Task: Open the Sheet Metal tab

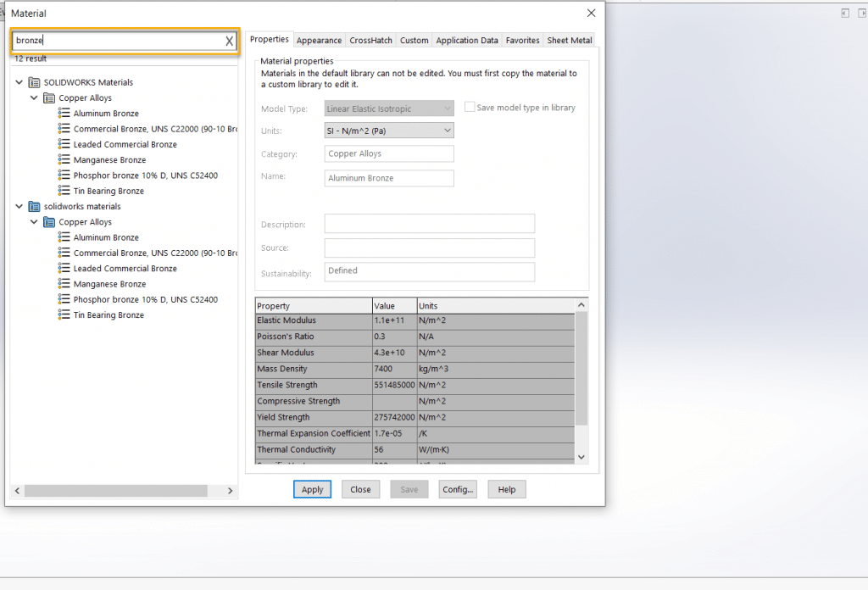Action: [x=570, y=41]
